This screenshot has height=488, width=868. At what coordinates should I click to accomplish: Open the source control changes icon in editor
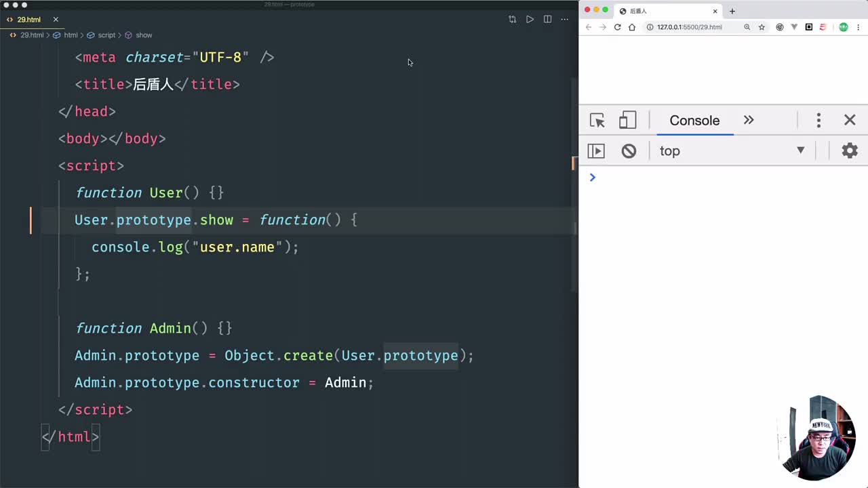click(x=512, y=20)
